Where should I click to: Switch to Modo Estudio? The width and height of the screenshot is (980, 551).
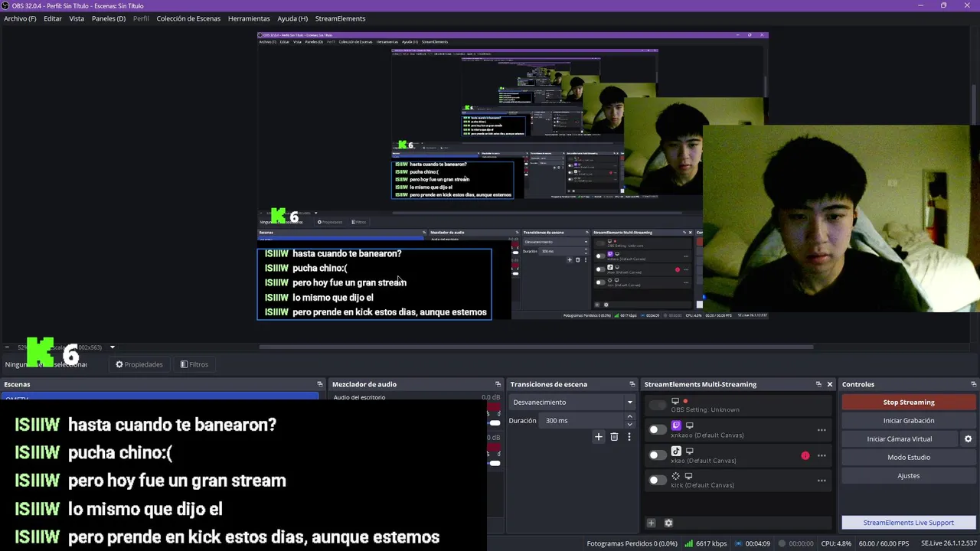[909, 458]
